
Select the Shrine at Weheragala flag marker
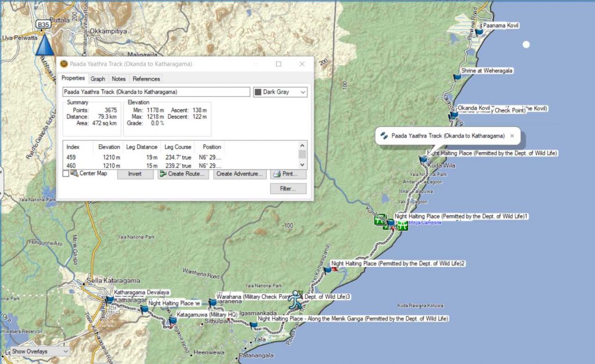tap(457, 77)
